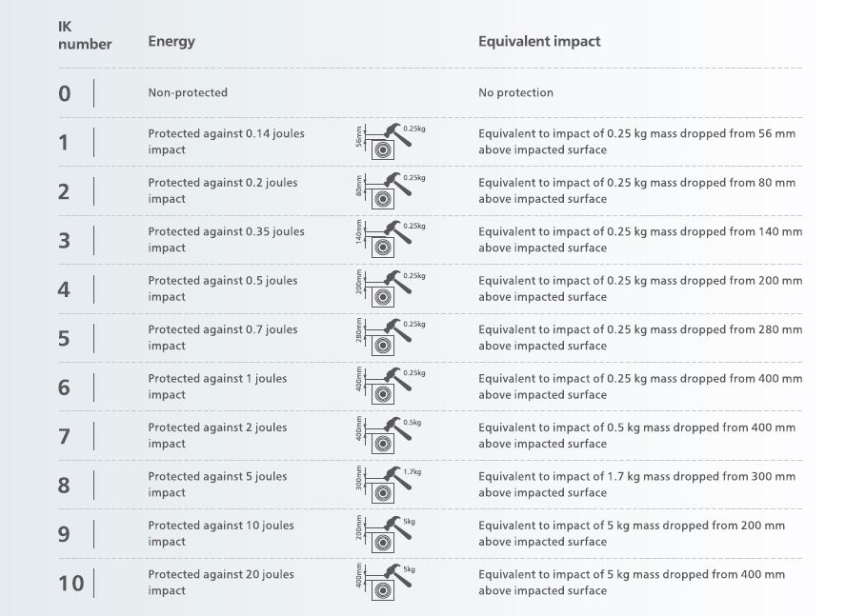Click the "Non-protected" energy text
866x616 pixels.
pos(188,93)
